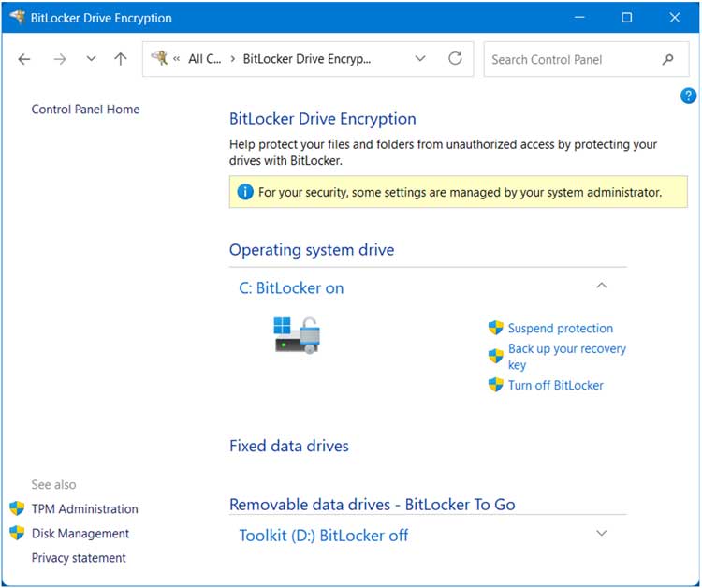Click Toolkit (D:) BitLocker off heading
Screen dimensions: 702x588
[x=324, y=536]
